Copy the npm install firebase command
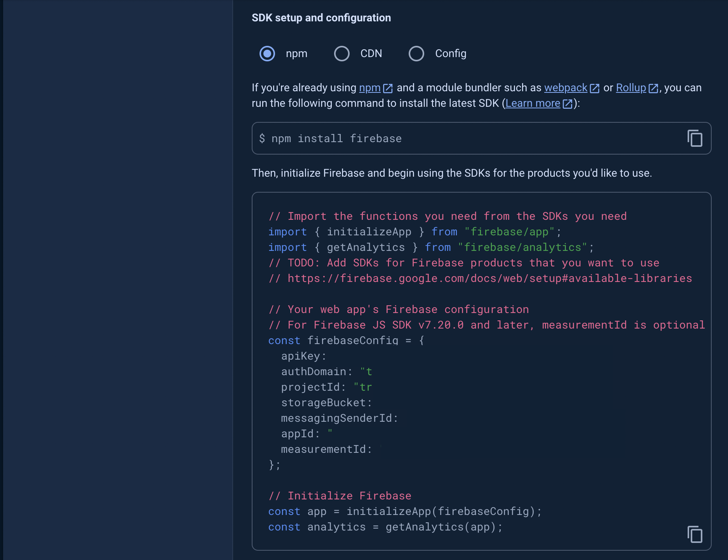Image resolution: width=728 pixels, height=560 pixels. [695, 138]
